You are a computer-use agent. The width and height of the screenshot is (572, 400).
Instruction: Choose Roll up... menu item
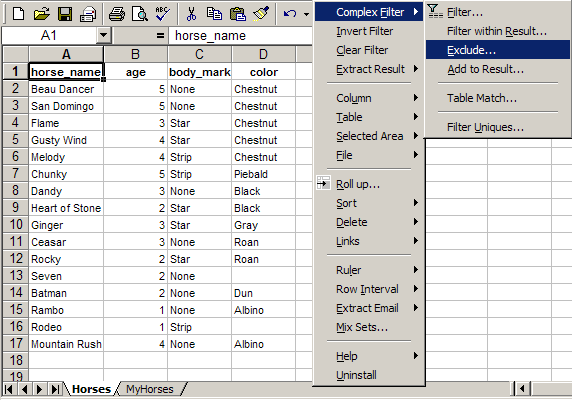pyautogui.click(x=369, y=184)
